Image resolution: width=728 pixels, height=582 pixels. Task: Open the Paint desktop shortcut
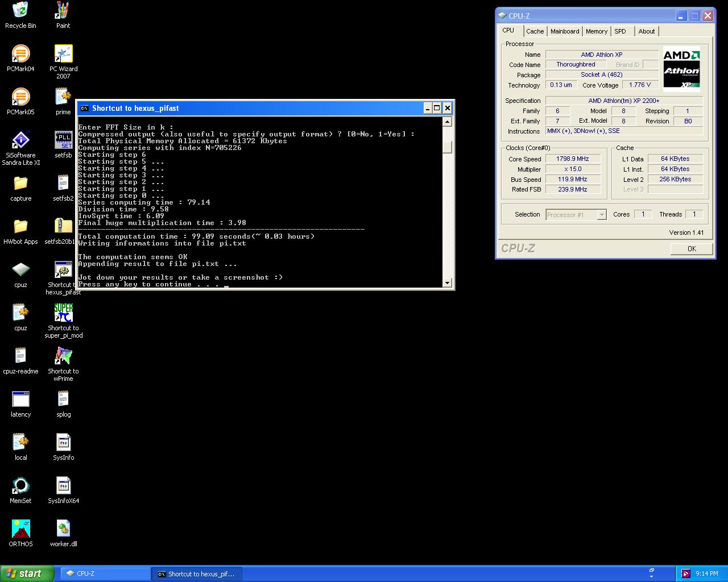63,10
